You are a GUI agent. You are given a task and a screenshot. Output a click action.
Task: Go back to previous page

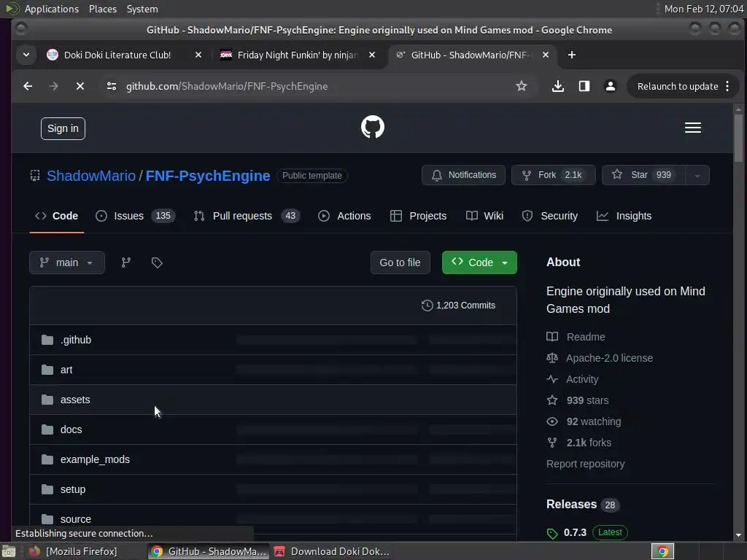pyautogui.click(x=28, y=86)
